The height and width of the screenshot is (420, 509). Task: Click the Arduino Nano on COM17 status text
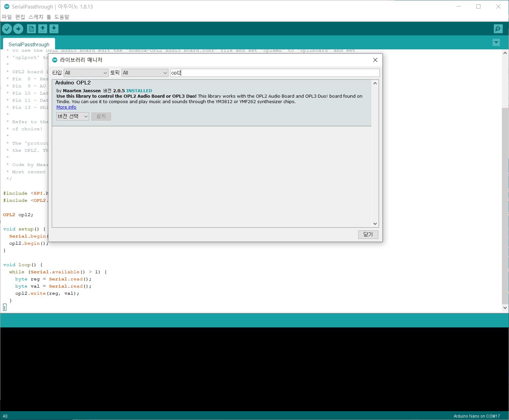pos(477,416)
